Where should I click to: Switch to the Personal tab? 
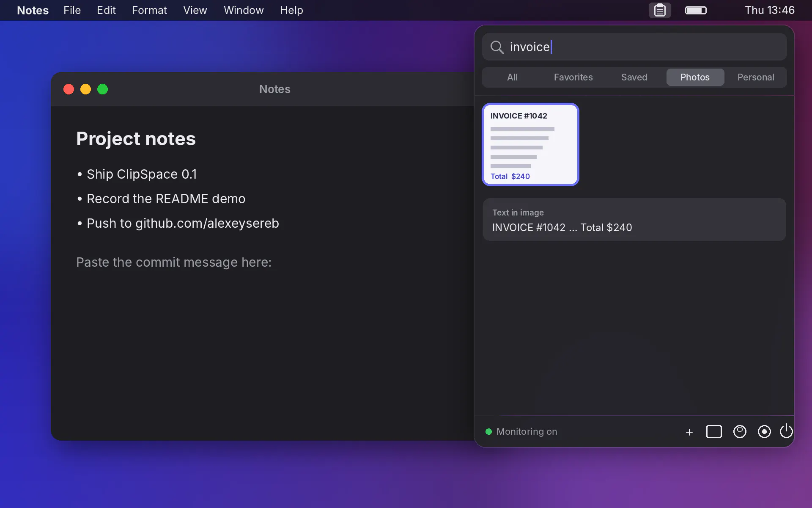[x=756, y=77]
